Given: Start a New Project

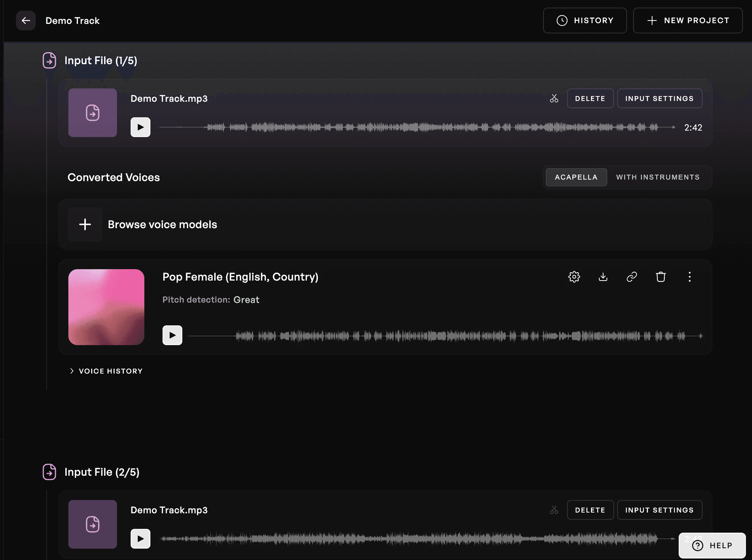Looking at the screenshot, I should pyautogui.click(x=688, y=21).
